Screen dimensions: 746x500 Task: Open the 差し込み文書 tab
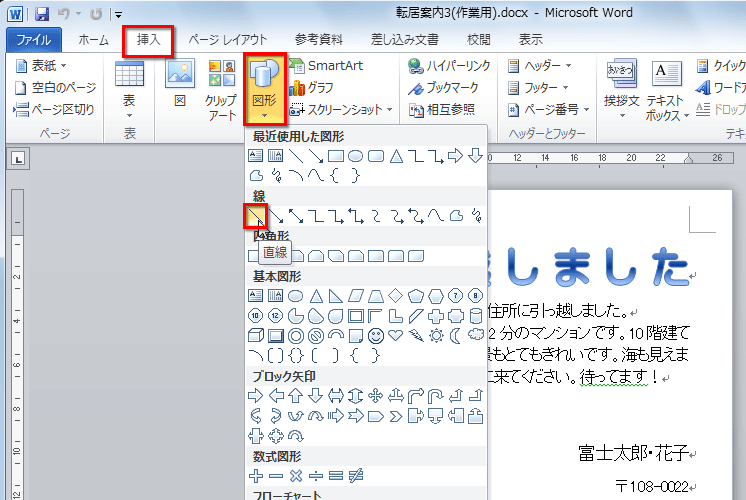click(405, 40)
